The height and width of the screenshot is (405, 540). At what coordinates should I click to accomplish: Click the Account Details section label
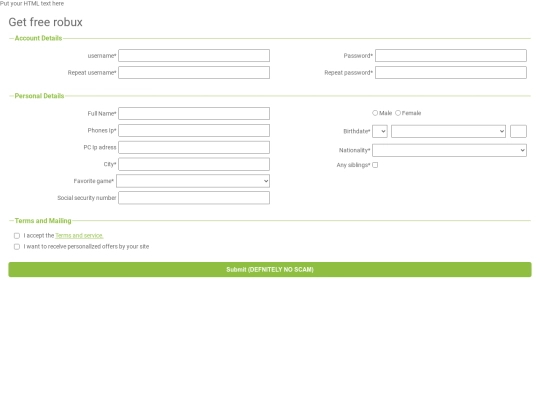tap(38, 38)
